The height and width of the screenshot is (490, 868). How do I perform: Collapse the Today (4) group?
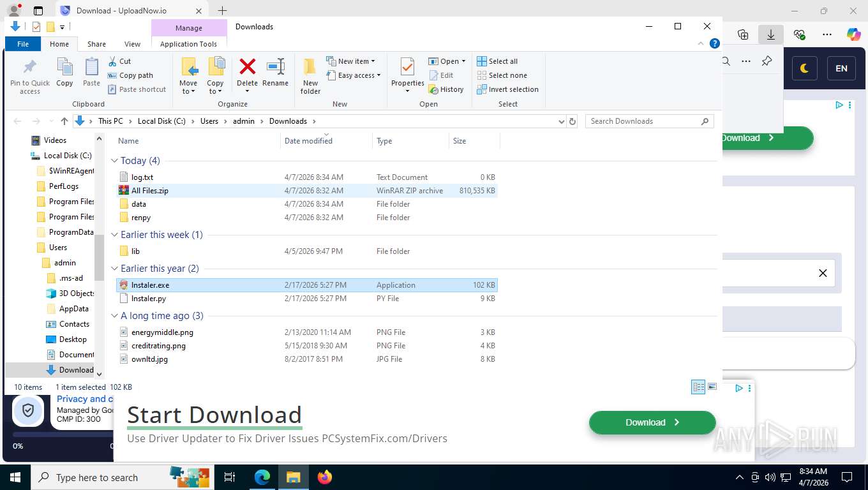point(115,161)
